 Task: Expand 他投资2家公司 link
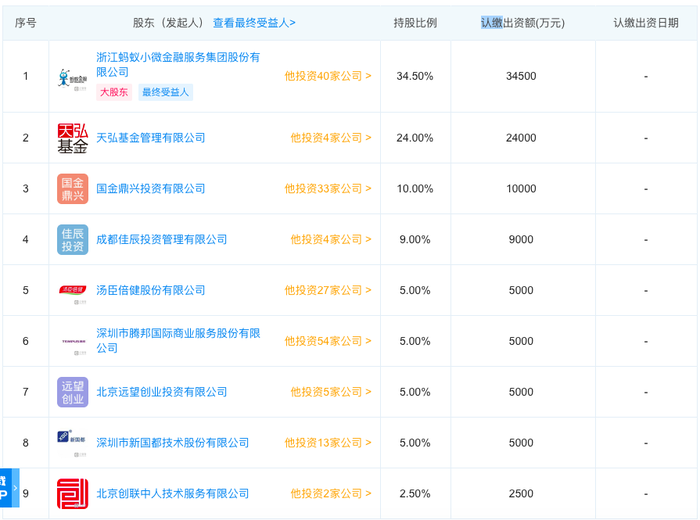pos(331,494)
